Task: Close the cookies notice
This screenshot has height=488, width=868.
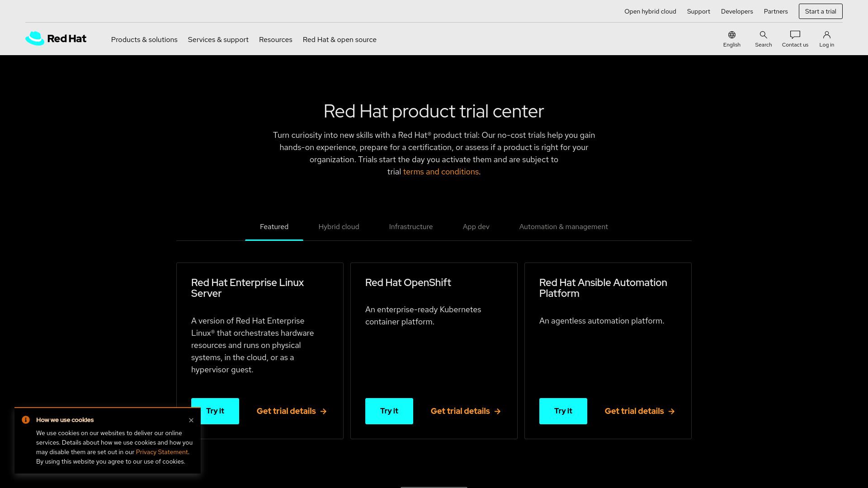Action: coord(191,420)
